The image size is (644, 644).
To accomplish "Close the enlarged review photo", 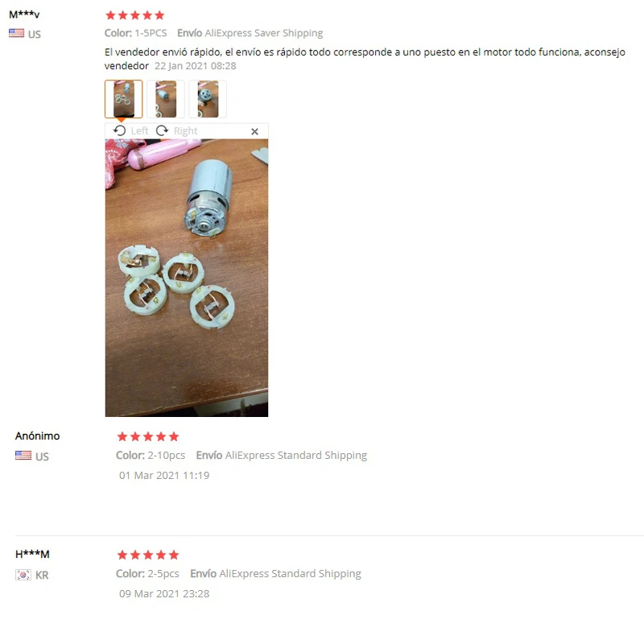I will click(x=254, y=131).
